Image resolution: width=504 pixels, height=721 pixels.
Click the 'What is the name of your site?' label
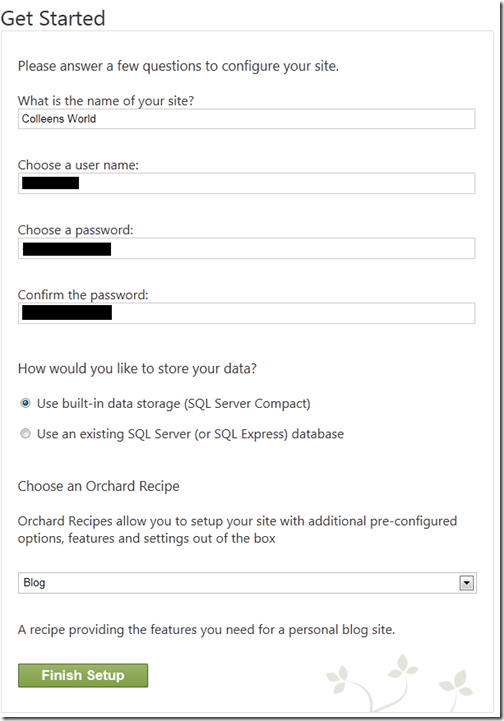pyautogui.click(x=106, y=101)
